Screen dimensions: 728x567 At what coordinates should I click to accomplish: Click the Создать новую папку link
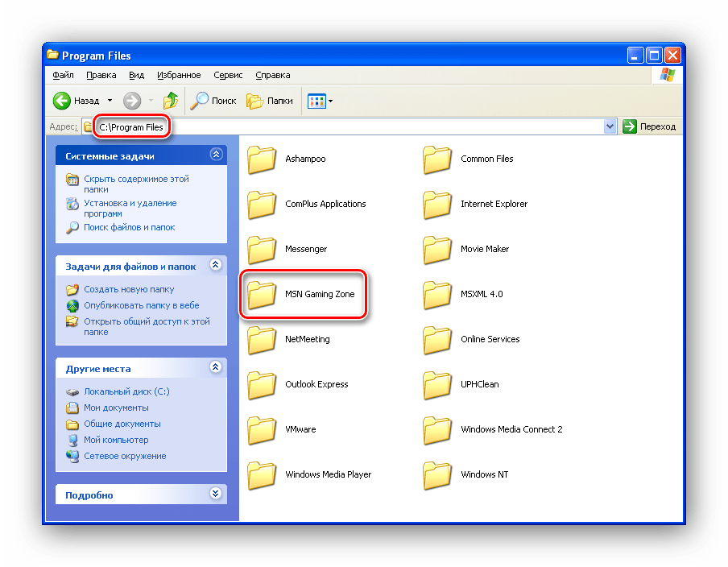pos(128,289)
